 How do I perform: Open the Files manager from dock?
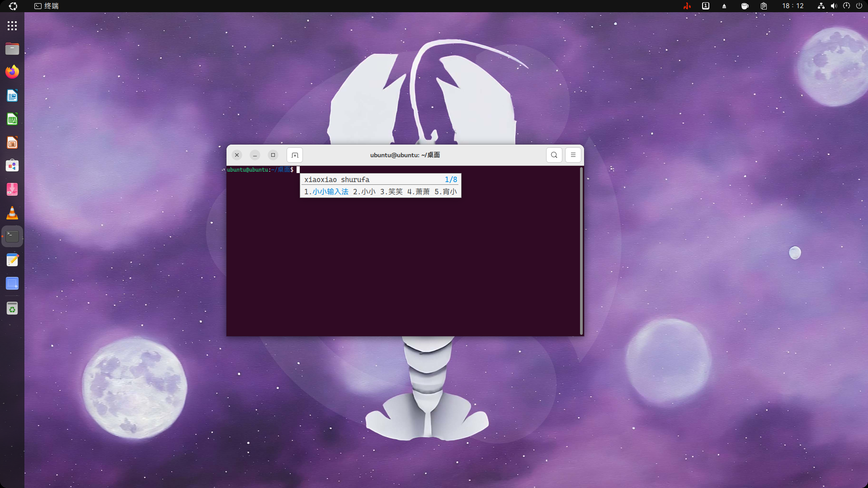click(x=12, y=48)
